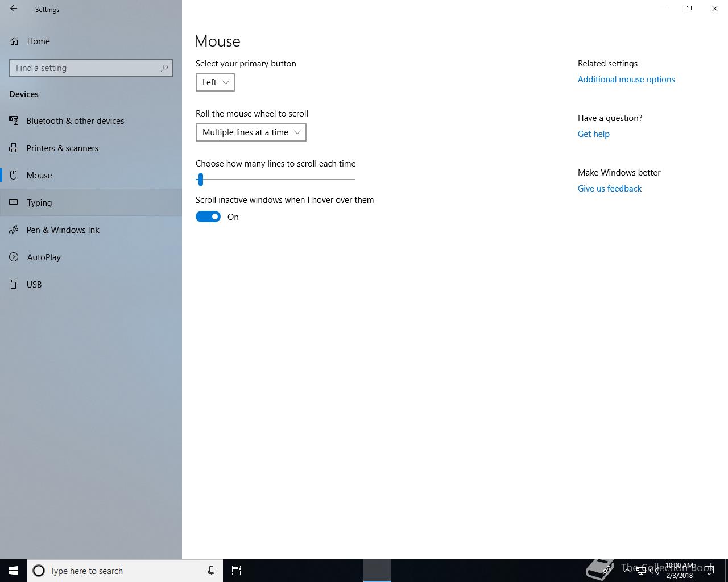
Task: Open Pen & Windows Ink page
Action: (91, 230)
